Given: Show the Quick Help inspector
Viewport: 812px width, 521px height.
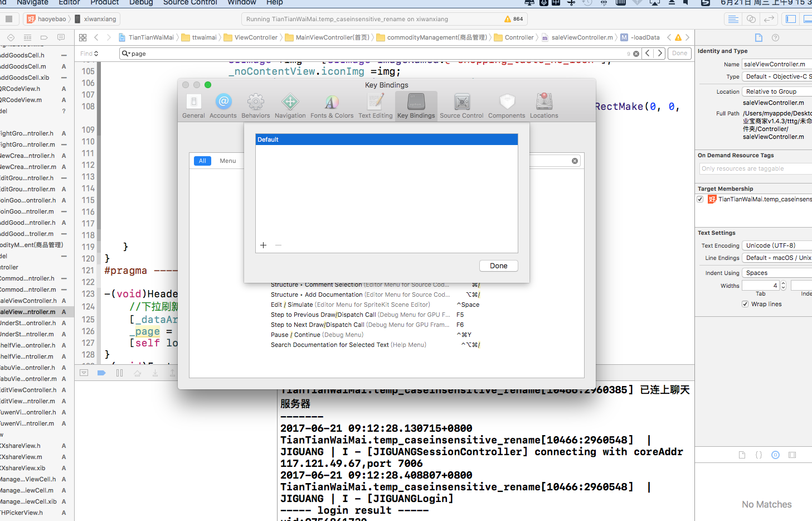Looking at the screenshot, I should coord(775,37).
